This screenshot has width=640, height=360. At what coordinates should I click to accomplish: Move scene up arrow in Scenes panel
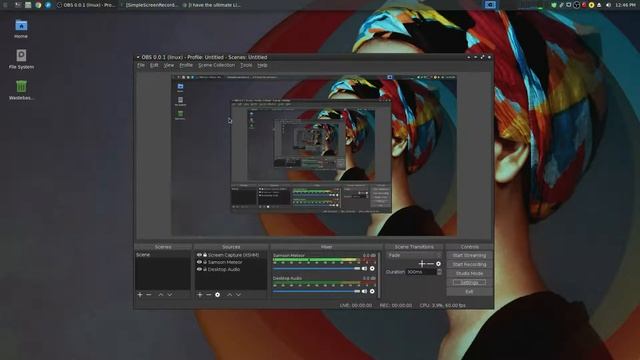pyautogui.click(x=161, y=295)
